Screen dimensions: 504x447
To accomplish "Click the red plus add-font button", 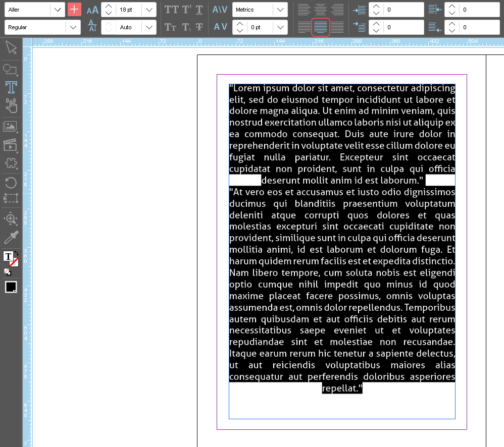I will (x=74, y=10).
